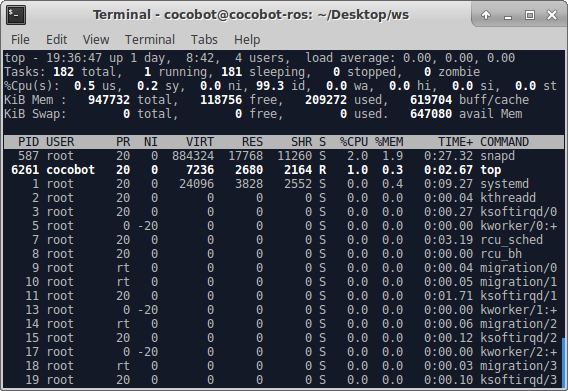Click the COMMAND column header
This screenshot has width=568, height=391.
point(505,142)
